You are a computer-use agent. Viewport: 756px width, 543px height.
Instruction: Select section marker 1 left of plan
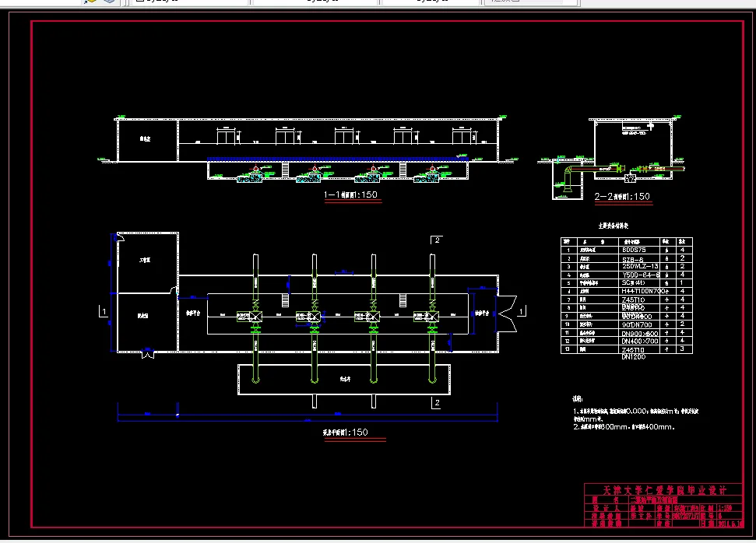(x=104, y=312)
